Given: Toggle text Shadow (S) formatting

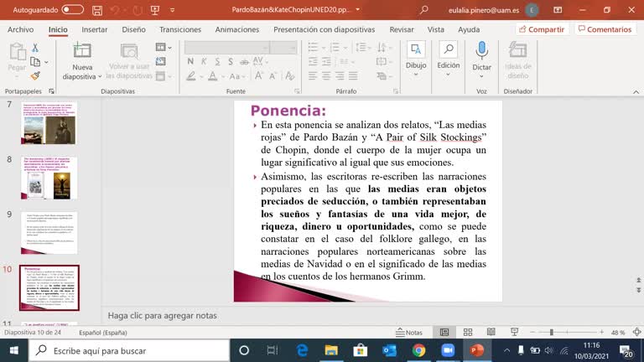Looking at the screenshot, I should [231, 61].
